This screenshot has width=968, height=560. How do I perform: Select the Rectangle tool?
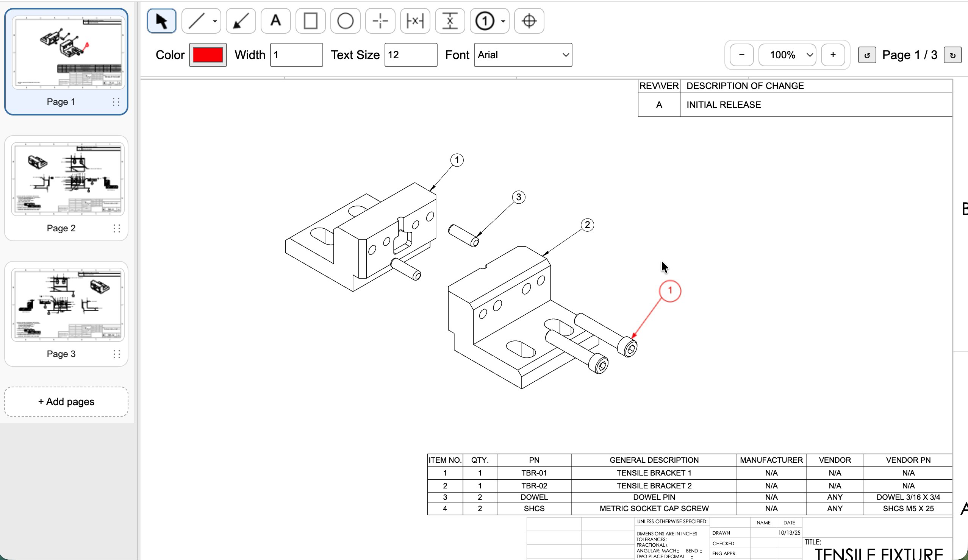[310, 21]
